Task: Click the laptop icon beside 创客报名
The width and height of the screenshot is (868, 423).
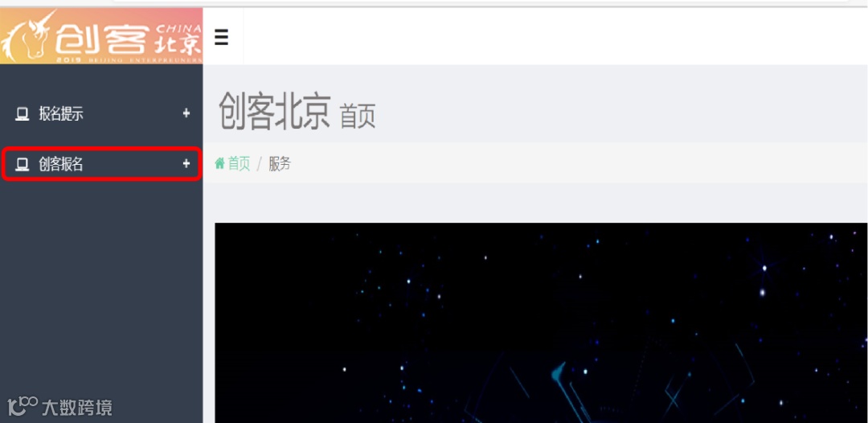Action: pyautogui.click(x=22, y=164)
